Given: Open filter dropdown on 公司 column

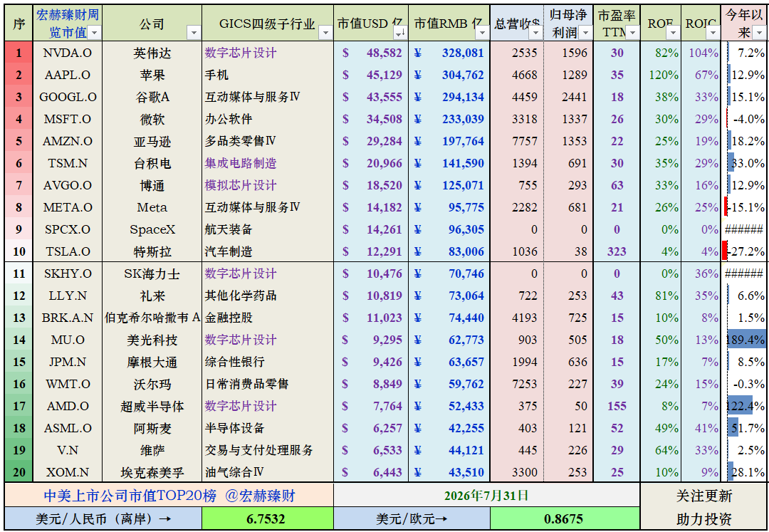Looking at the screenshot, I should (x=194, y=33).
